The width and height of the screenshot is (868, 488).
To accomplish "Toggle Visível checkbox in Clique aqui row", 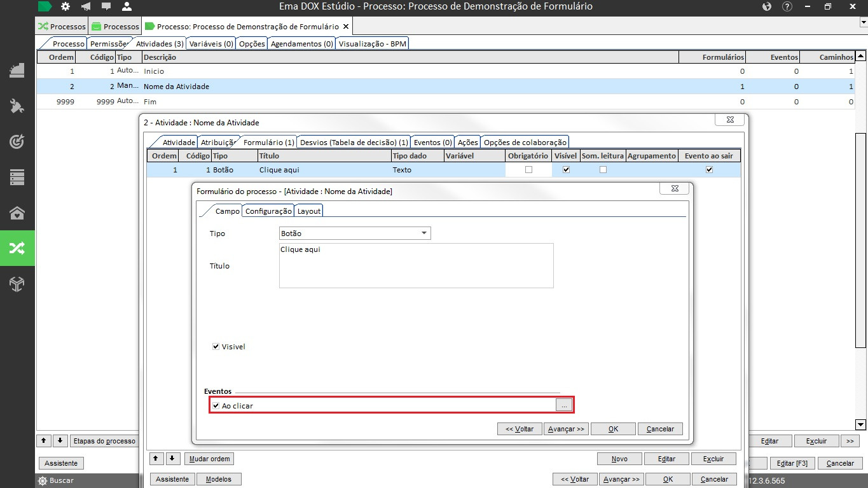I will point(567,170).
